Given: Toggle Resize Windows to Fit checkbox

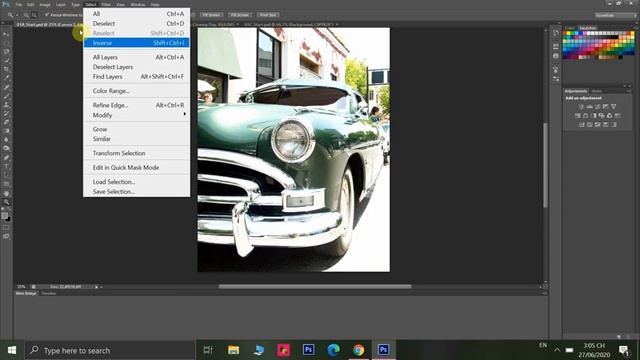Looking at the screenshot, I should pos(47,15).
